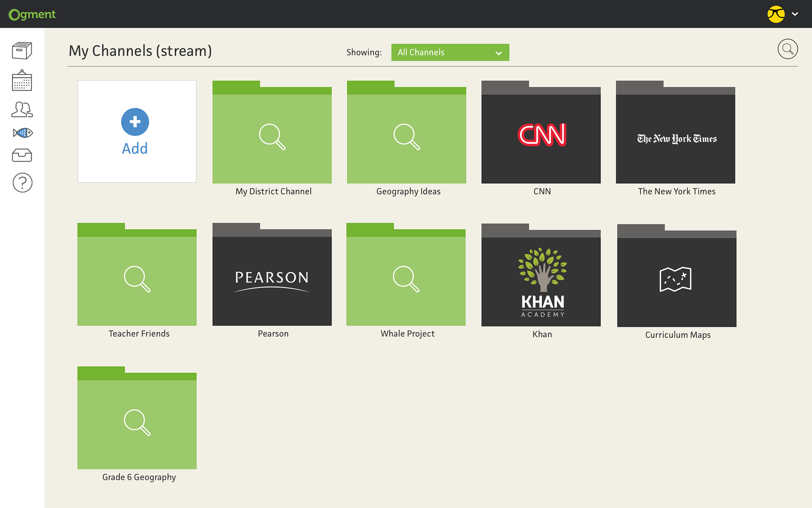812x508 pixels.
Task: Open the Khan Academy channel folder
Action: coord(541,275)
